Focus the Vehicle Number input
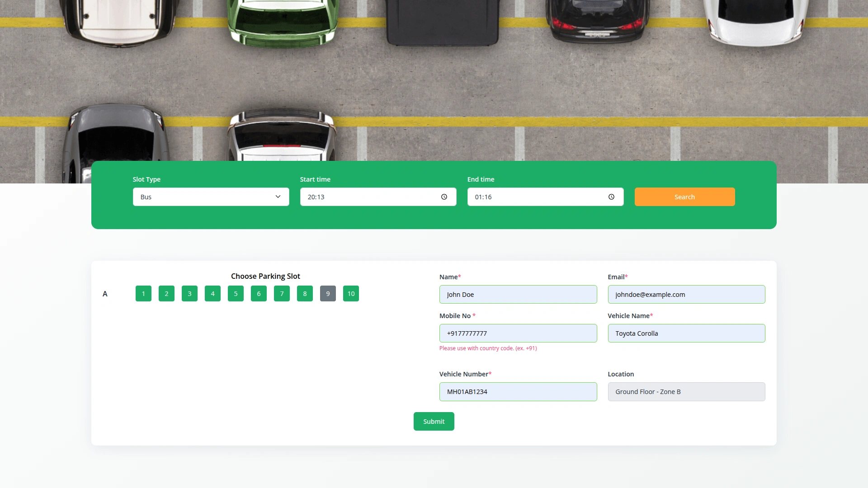This screenshot has width=868, height=488. tap(518, 392)
